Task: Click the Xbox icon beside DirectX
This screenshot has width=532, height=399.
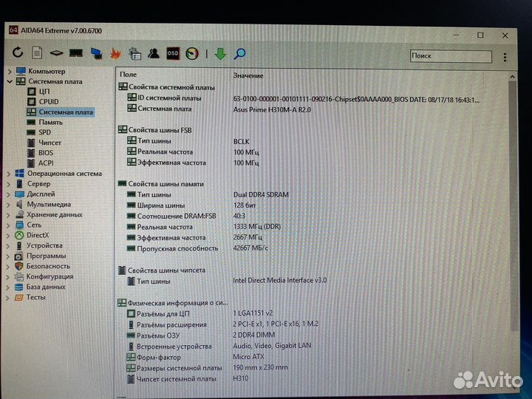Action: click(19, 236)
